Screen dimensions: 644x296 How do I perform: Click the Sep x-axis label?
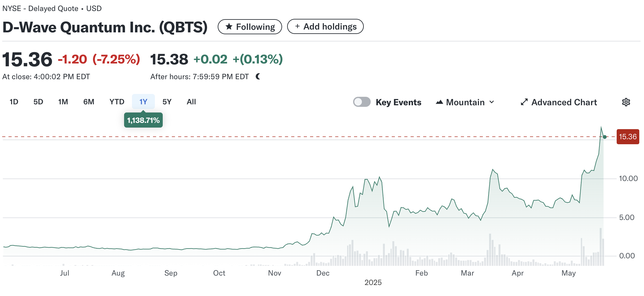click(x=171, y=273)
